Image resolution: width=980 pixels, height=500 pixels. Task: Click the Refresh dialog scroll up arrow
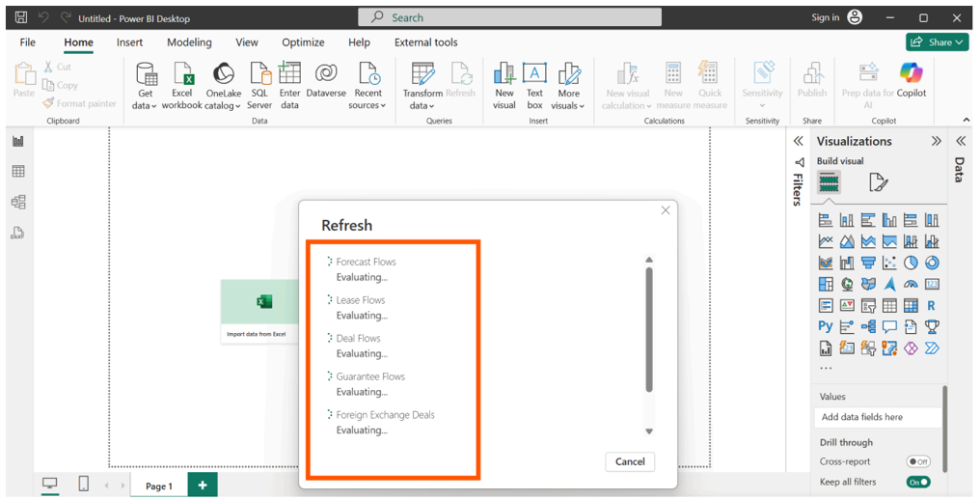(649, 259)
